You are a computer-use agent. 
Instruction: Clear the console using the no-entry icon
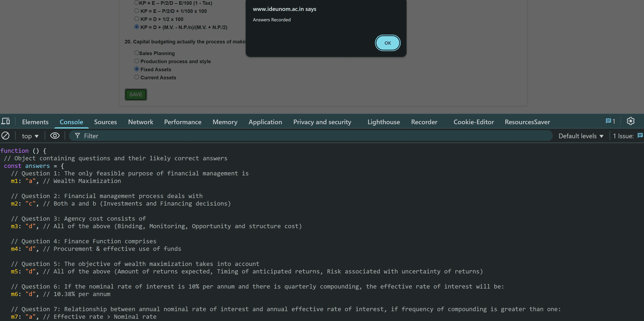5,136
